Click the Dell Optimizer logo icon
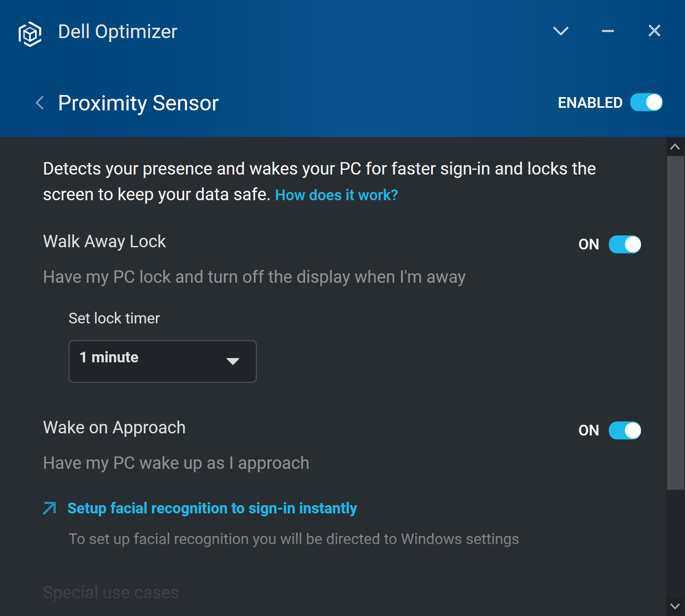The height and width of the screenshot is (616, 685). [x=30, y=33]
